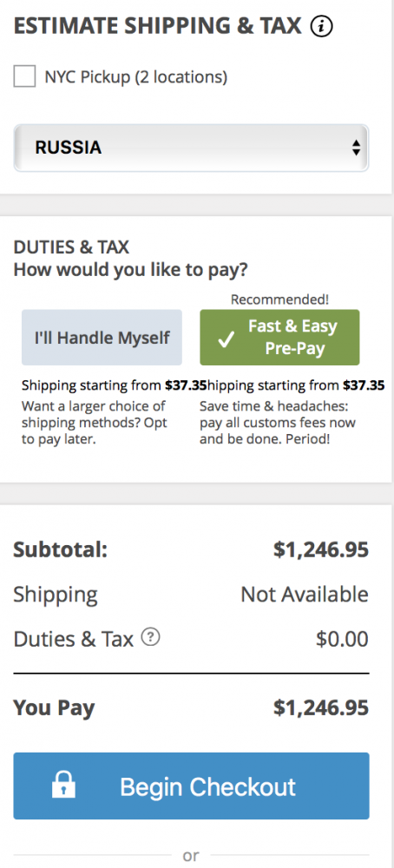The height and width of the screenshot is (868, 394).
Task: Click the question mark icon next to Duties & Tax
Action: 150,638
